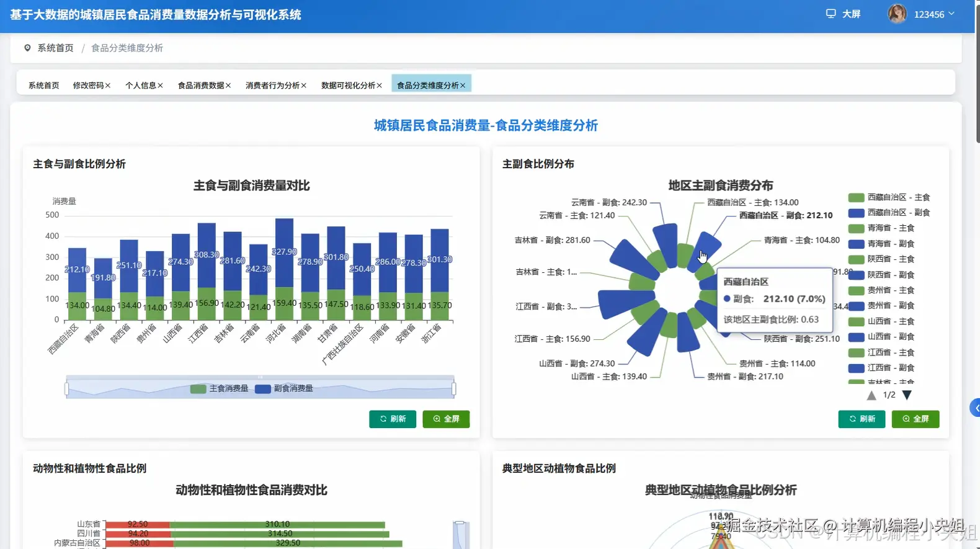Open the user avatar picture
This screenshot has width=980, height=549.
(897, 14)
